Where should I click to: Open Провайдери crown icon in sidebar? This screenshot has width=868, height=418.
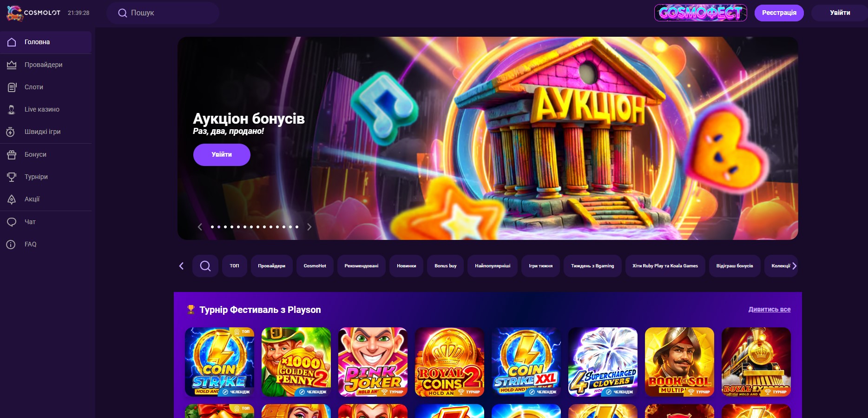click(12, 65)
